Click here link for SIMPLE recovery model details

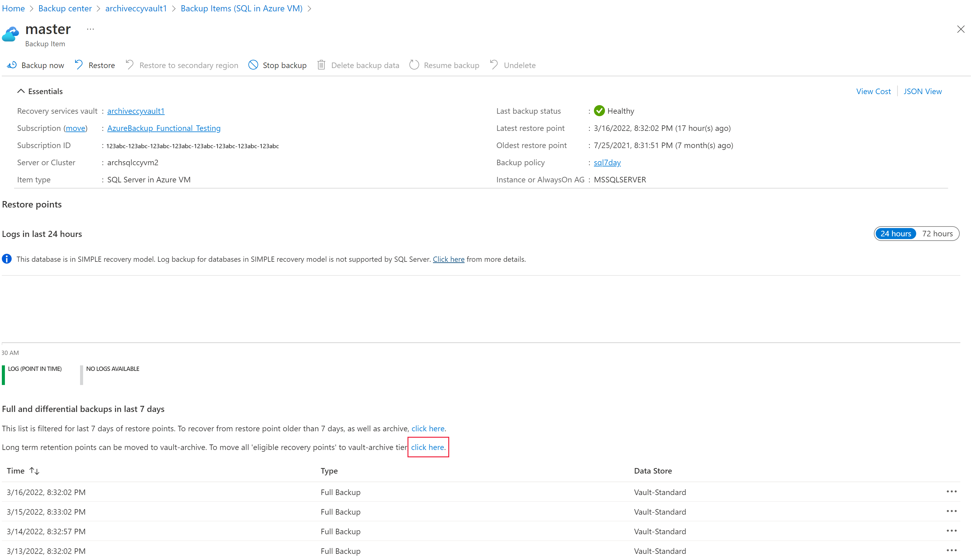click(448, 259)
